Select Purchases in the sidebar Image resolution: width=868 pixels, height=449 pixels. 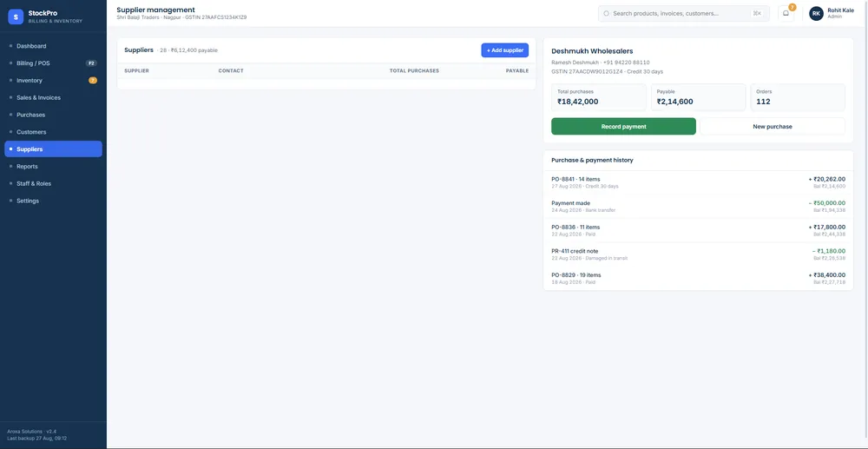coord(53,115)
